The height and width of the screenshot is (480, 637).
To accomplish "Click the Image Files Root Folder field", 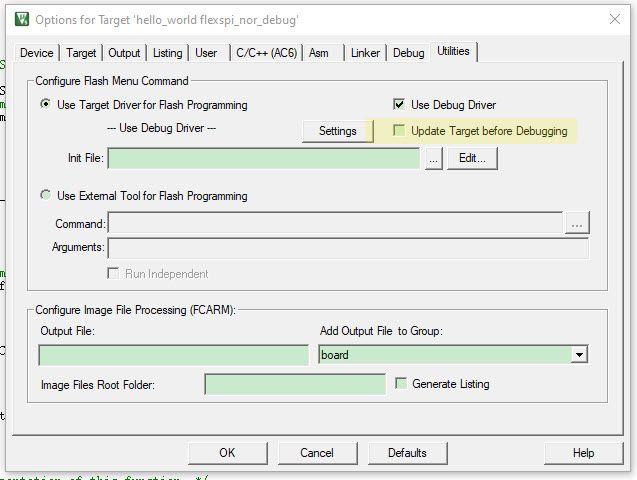I will [295, 384].
